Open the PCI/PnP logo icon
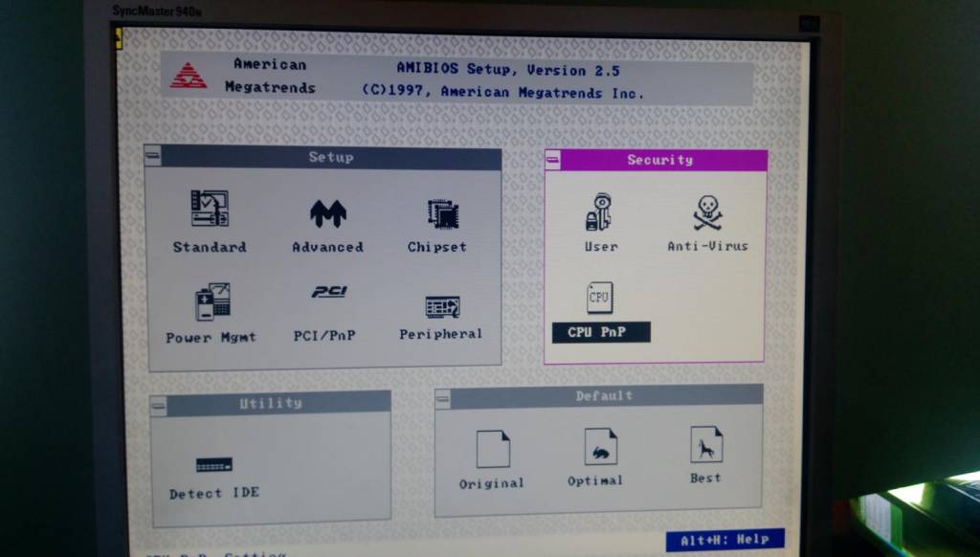This screenshot has width=980, height=557. [x=329, y=291]
